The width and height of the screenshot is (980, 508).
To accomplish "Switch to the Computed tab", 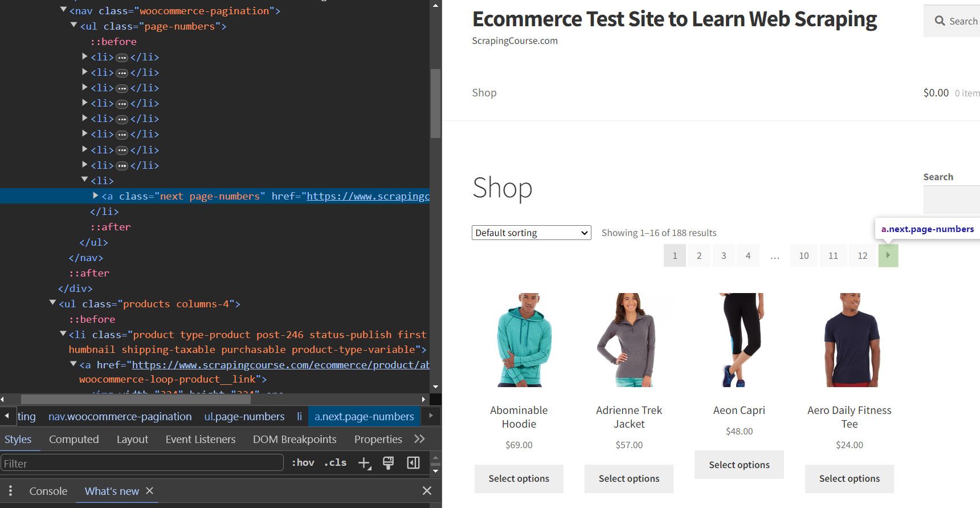I will click(74, 439).
